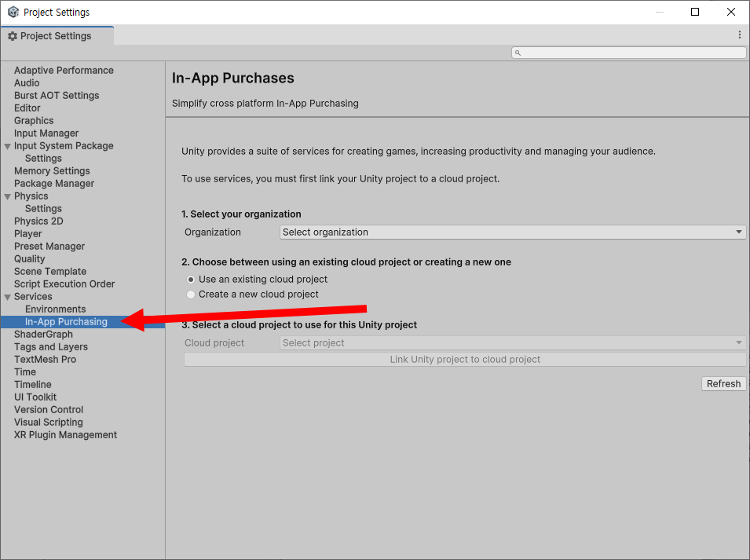
Task: Open TextMesh Pro settings
Action: coord(45,359)
